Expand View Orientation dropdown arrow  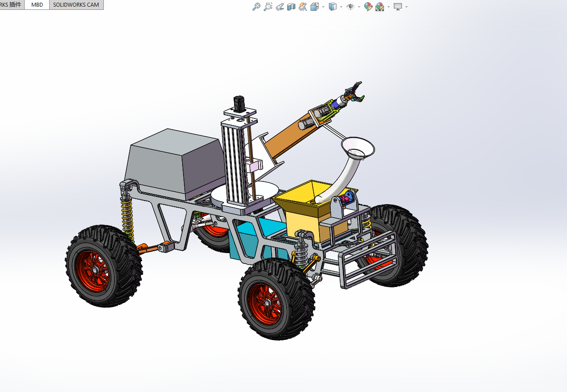click(x=323, y=7)
